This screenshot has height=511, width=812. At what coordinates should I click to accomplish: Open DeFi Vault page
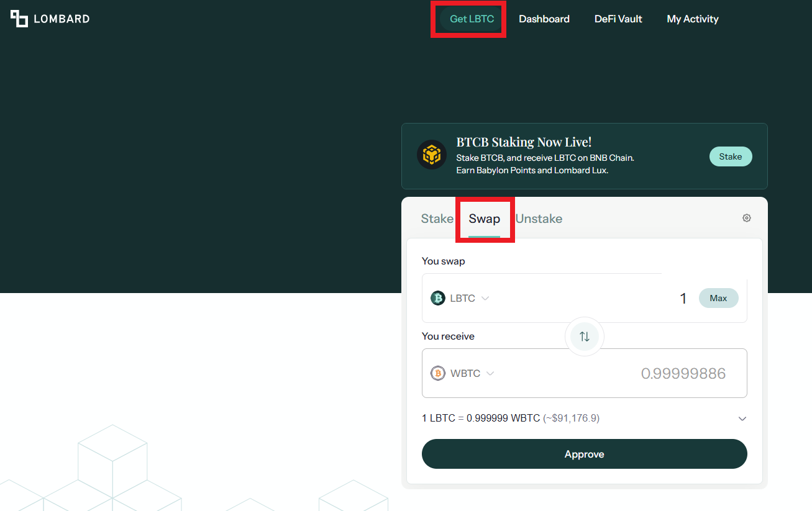tap(618, 19)
